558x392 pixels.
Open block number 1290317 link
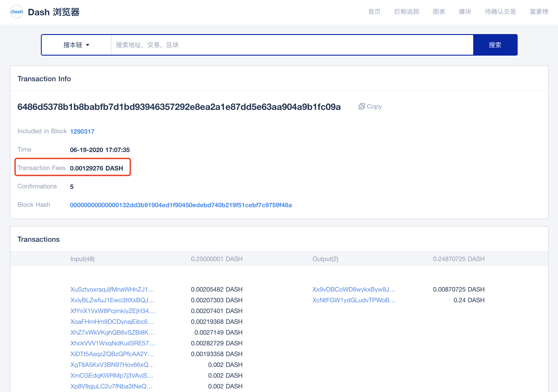coord(82,131)
